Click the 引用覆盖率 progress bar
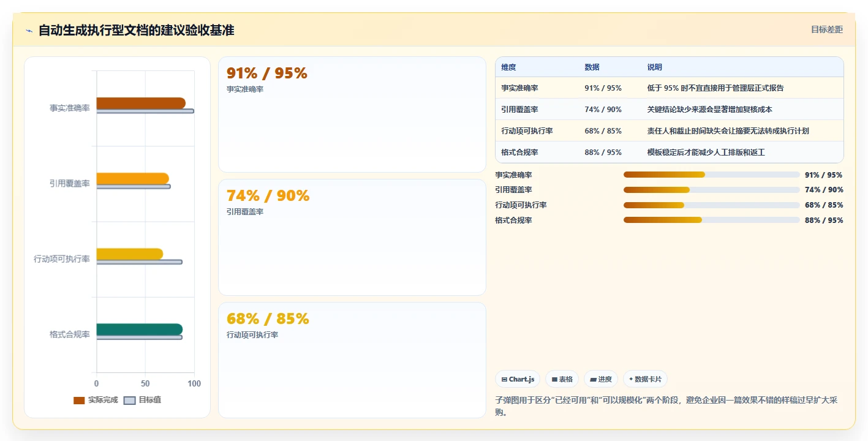 [x=712, y=190]
